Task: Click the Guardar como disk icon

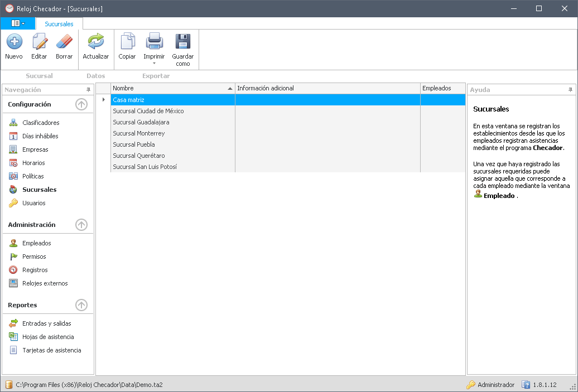Action: coord(183,42)
